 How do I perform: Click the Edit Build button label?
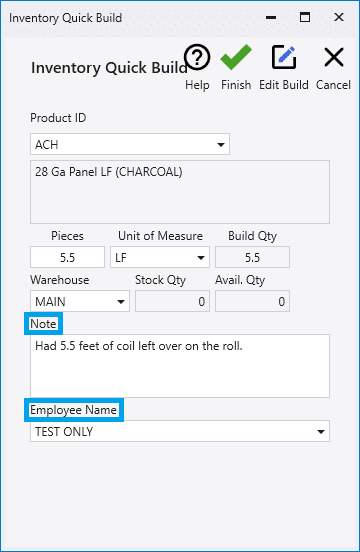click(284, 85)
